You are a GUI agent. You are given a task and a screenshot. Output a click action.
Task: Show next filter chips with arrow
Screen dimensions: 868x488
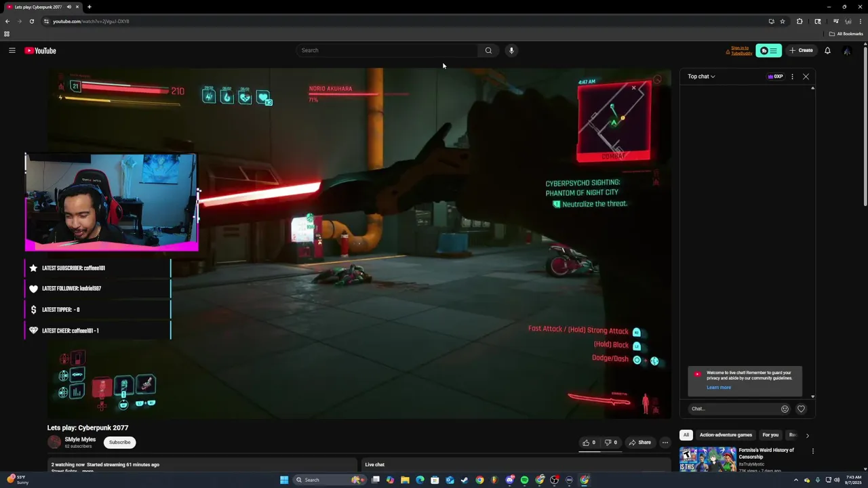(x=807, y=435)
